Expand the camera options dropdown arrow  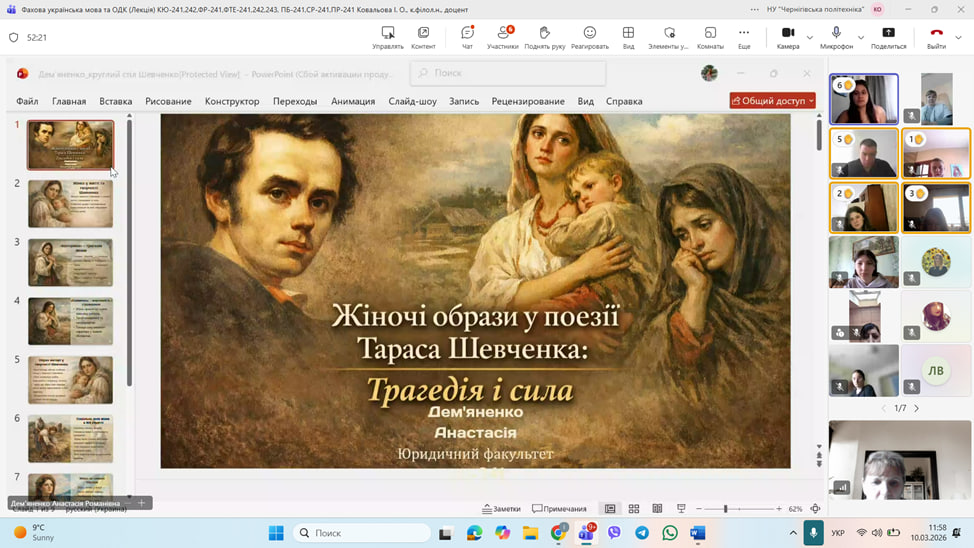(x=810, y=38)
